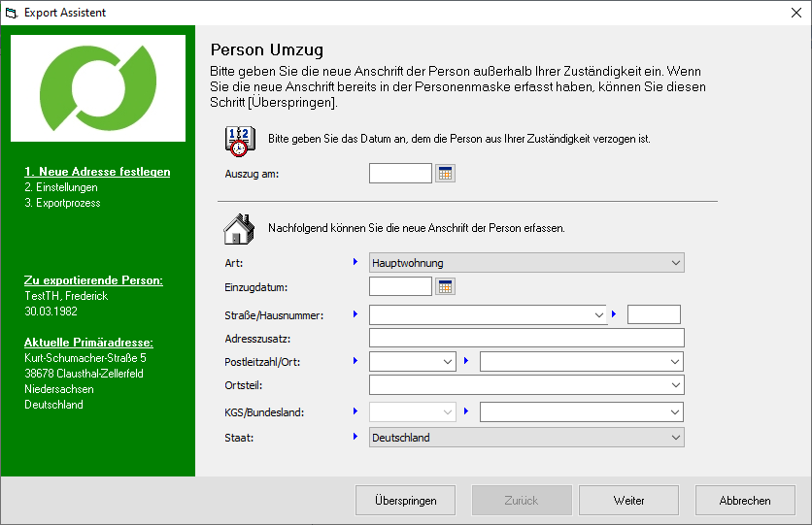Screen dimensions: 812x525
Task: Open the Postleitzahl combo box
Action: (448, 362)
